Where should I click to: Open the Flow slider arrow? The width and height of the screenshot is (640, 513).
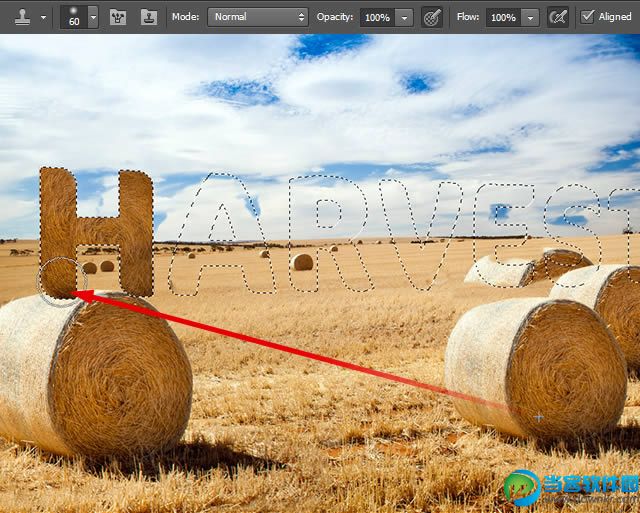tap(530, 18)
